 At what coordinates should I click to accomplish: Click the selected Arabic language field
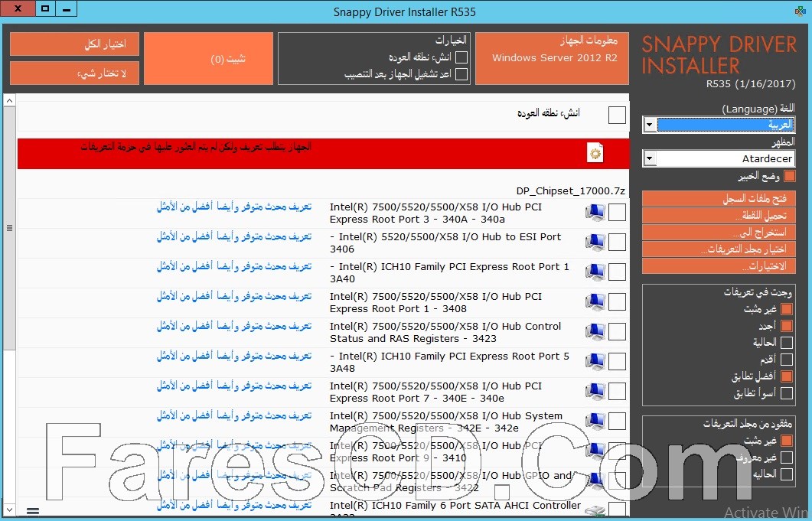point(726,125)
